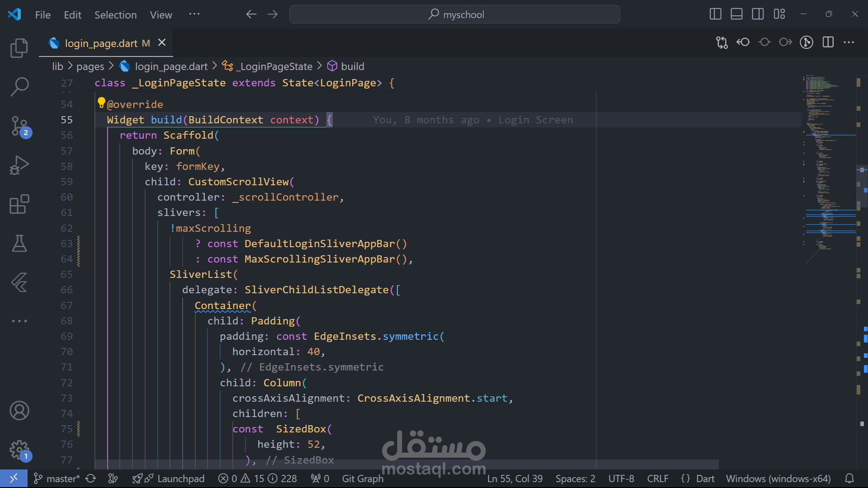Toggle the bottom Panel layout button
The width and height of the screenshot is (868, 488).
coord(736,14)
